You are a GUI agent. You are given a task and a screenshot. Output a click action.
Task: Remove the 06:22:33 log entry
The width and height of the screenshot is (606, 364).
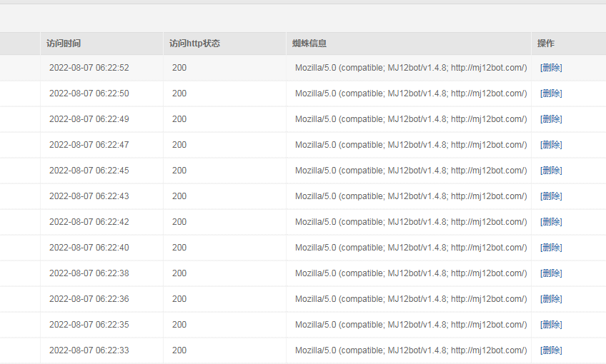tap(551, 350)
